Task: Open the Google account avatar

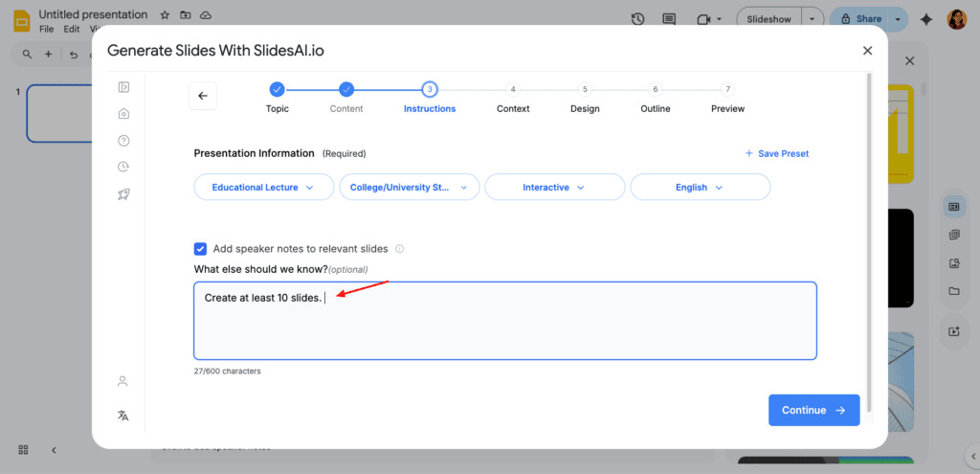Action: 957,19
